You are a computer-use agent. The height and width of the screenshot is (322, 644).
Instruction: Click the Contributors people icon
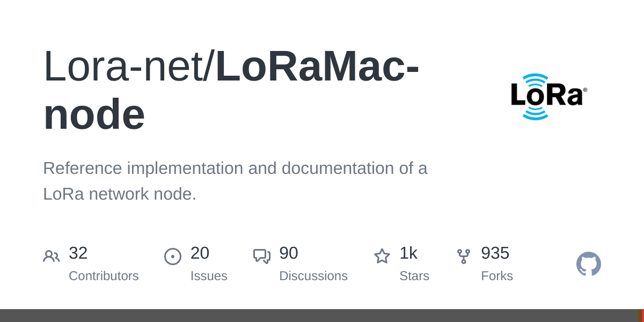(x=52, y=257)
